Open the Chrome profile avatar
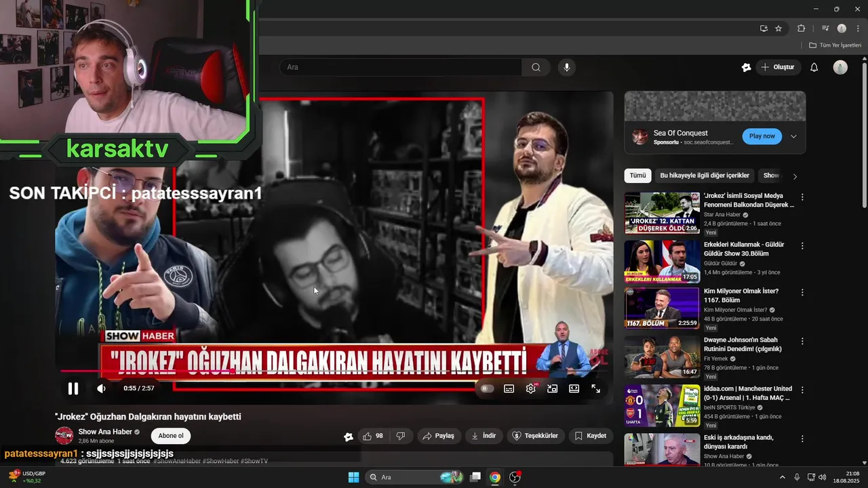 842,28
